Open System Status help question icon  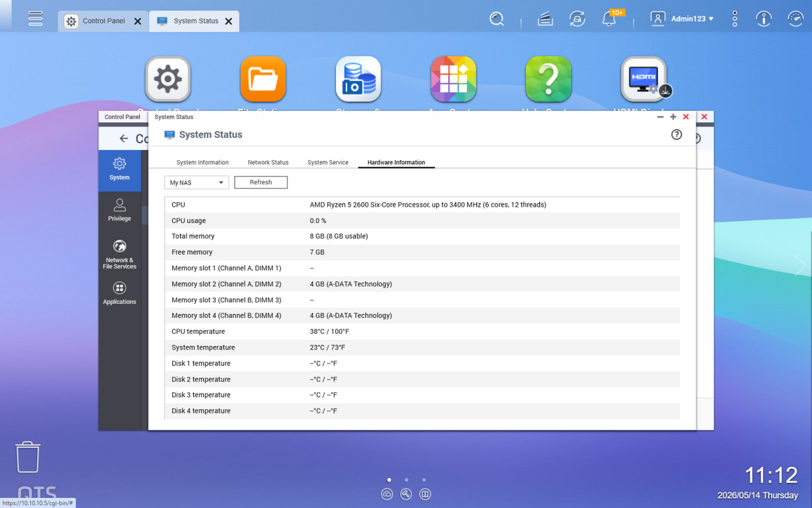tap(676, 135)
